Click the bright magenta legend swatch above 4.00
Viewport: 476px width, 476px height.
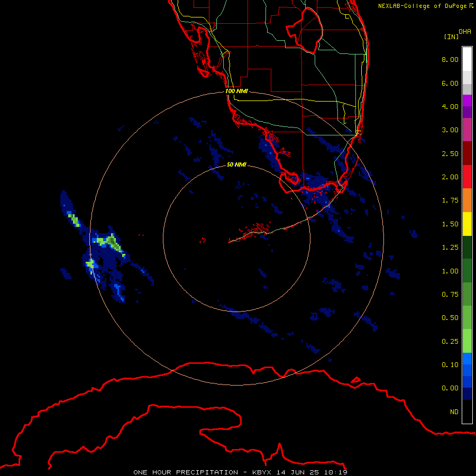[x=467, y=100]
